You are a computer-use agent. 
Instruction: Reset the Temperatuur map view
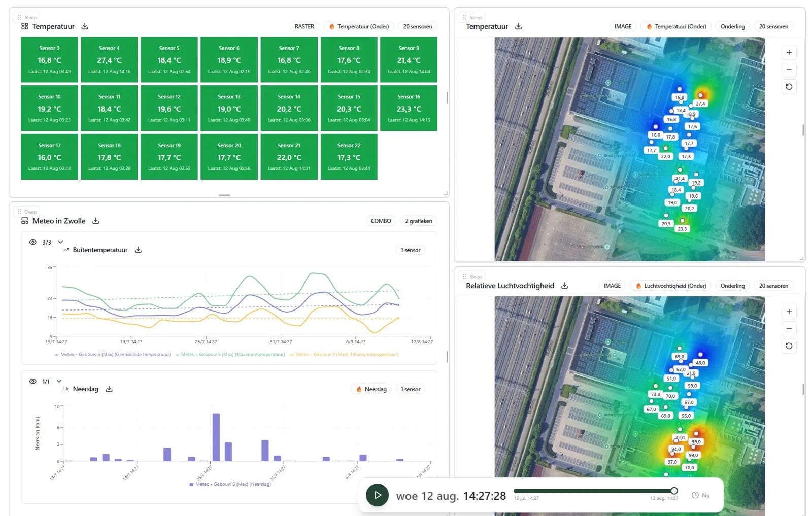click(x=789, y=87)
